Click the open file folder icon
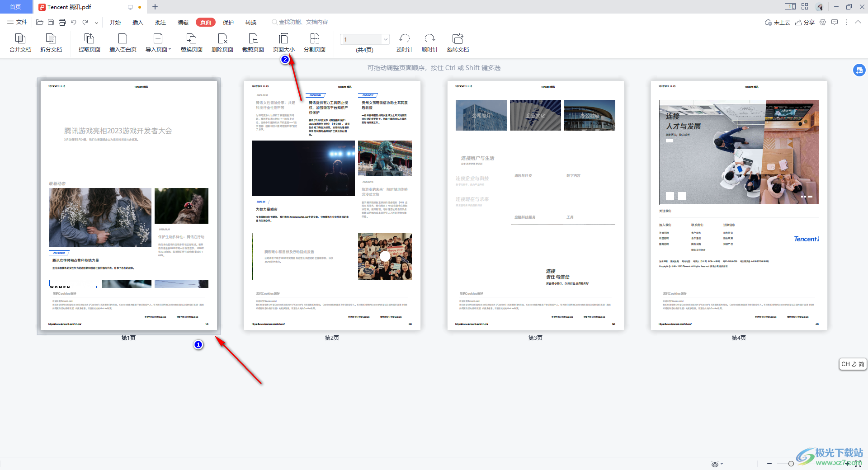The height and width of the screenshot is (470, 868). point(40,22)
